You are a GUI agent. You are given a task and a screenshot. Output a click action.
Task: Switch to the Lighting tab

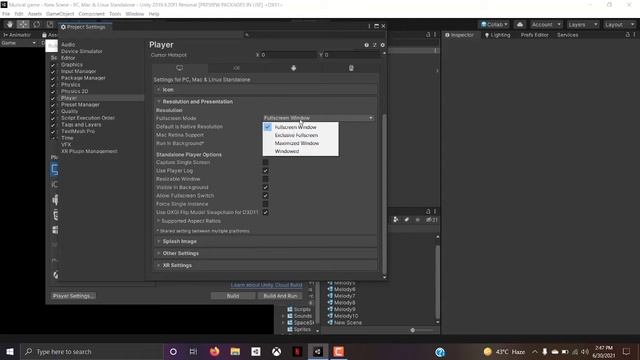[x=497, y=35]
